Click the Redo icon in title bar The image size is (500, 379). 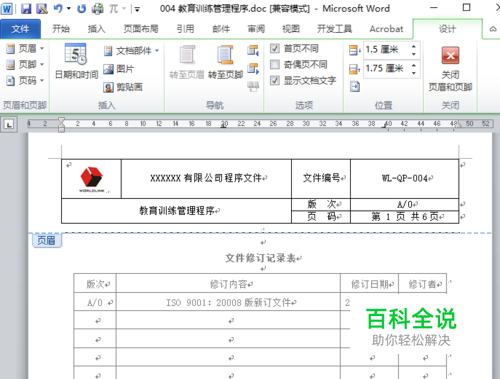click(x=81, y=9)
